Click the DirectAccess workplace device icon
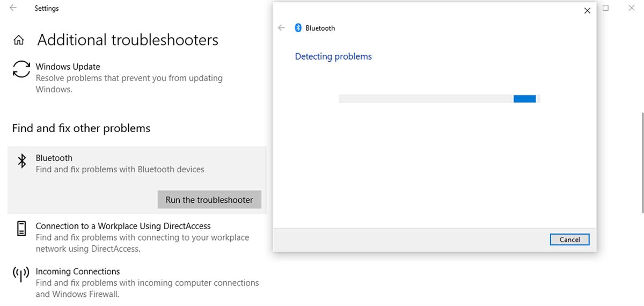This screenshot has height=306, width=644. [x=21, y=229]
